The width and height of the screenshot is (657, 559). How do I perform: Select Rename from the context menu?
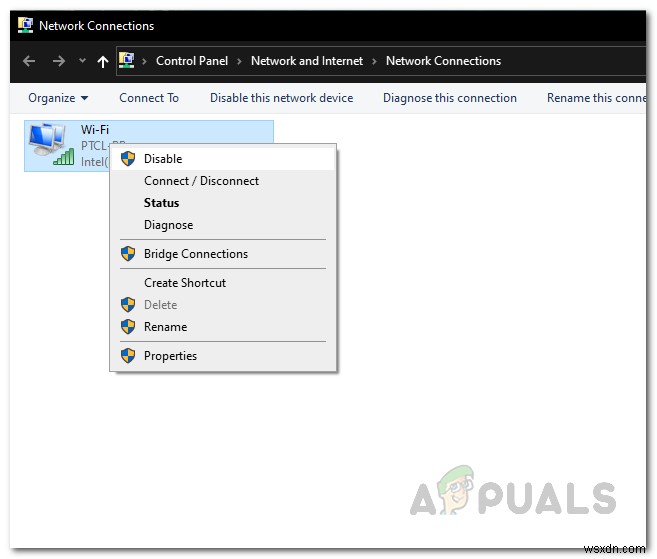223,327
